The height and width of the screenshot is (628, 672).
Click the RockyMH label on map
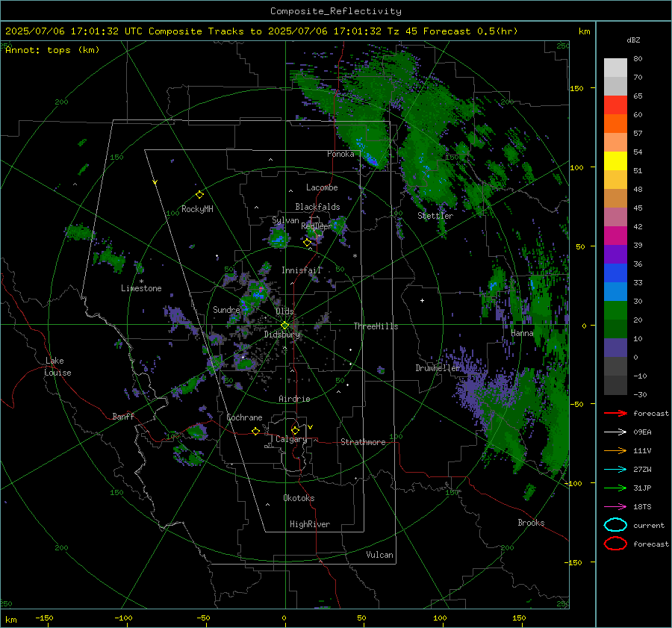[x=197, y=209]
